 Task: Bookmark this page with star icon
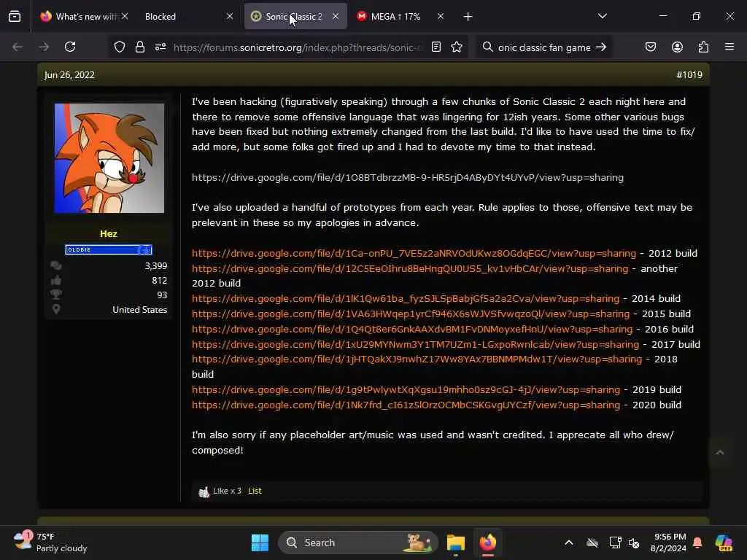pos(457,47)
